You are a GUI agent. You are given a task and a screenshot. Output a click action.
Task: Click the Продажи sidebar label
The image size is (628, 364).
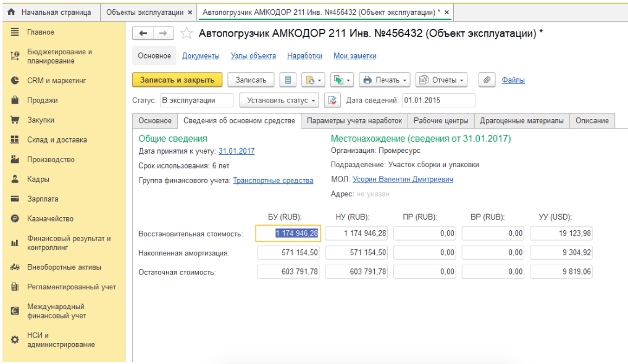42,101
